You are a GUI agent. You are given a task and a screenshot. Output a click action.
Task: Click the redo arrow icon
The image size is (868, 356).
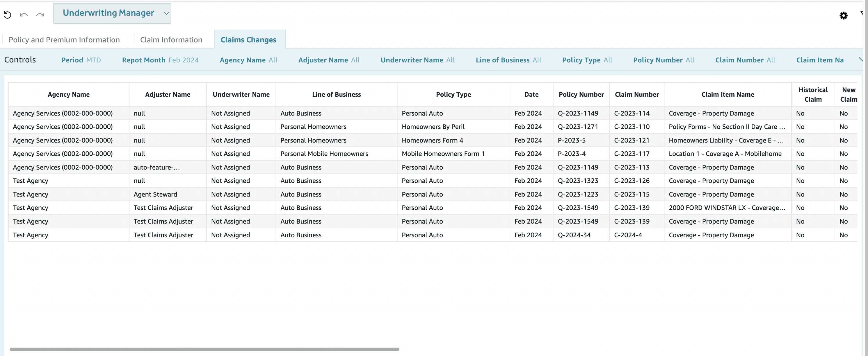click(x=40, y=15)
